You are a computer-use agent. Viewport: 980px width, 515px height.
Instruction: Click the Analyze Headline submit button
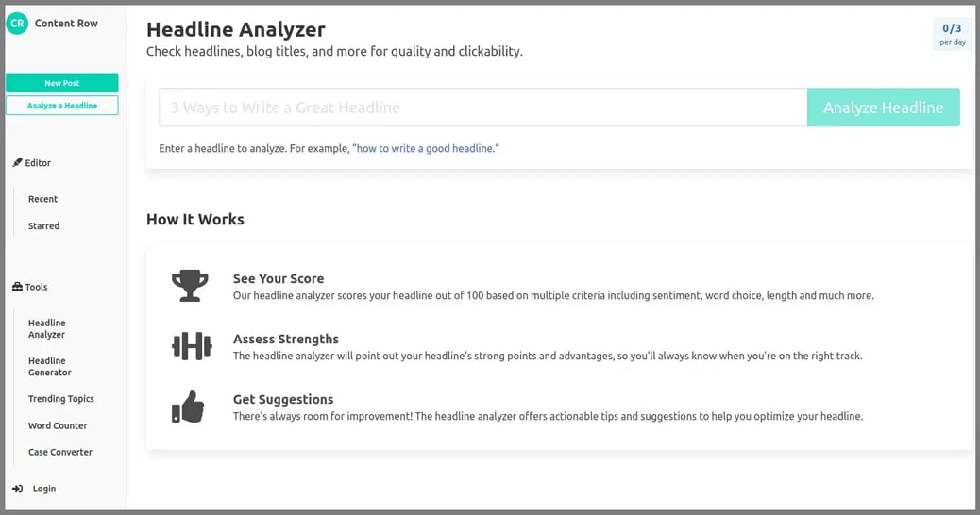(883, 108)
